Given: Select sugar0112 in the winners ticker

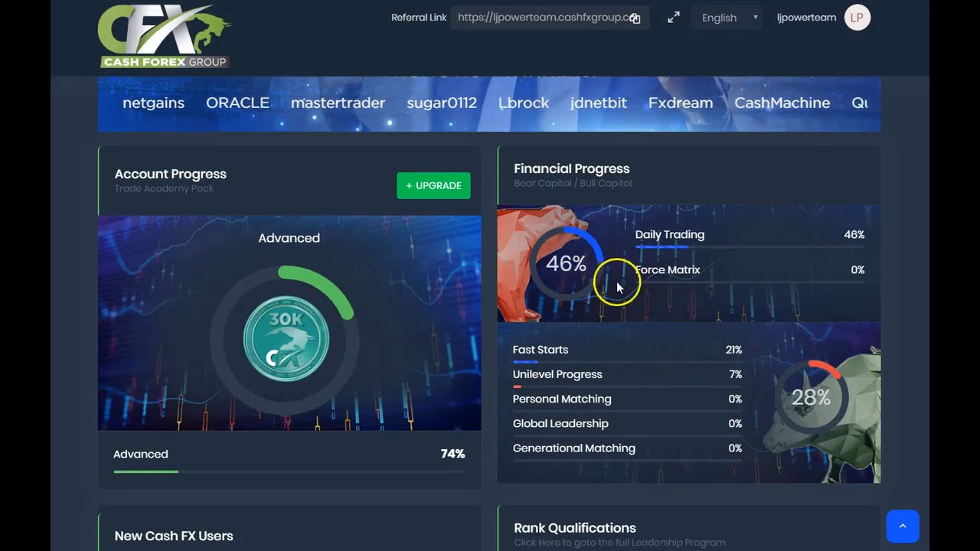Looking at the screenshot, I should click(x=442, y=103).
